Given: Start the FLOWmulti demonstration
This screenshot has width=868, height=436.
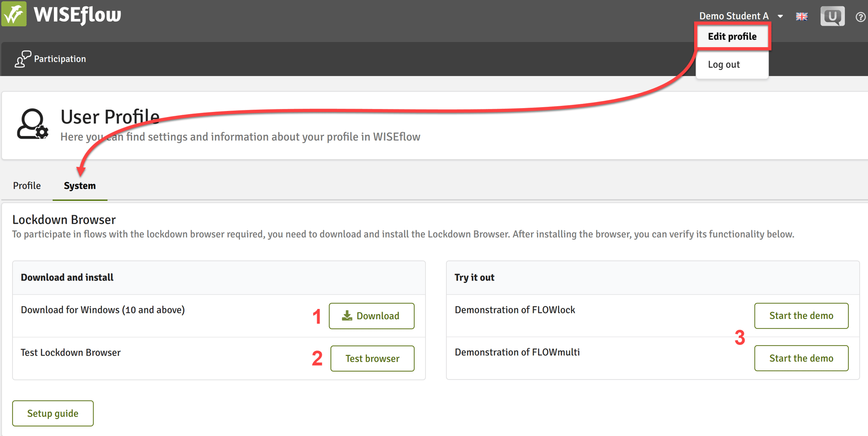Looking at the screenshot, I should tap(801, 358).
